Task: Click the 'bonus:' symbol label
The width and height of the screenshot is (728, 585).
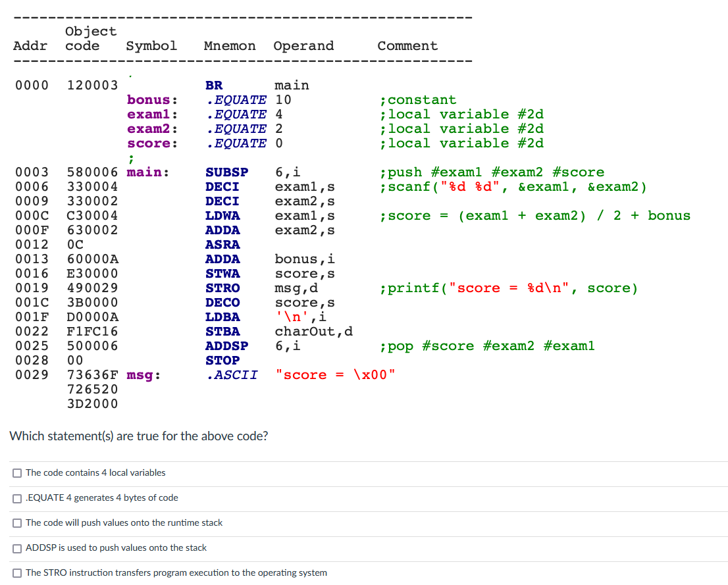Action: (152, 100)
